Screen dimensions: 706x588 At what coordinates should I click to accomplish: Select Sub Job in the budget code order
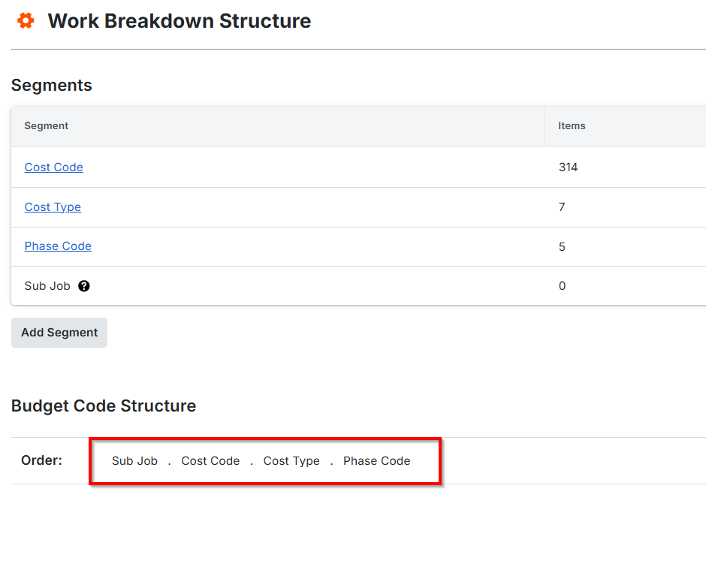134,461
